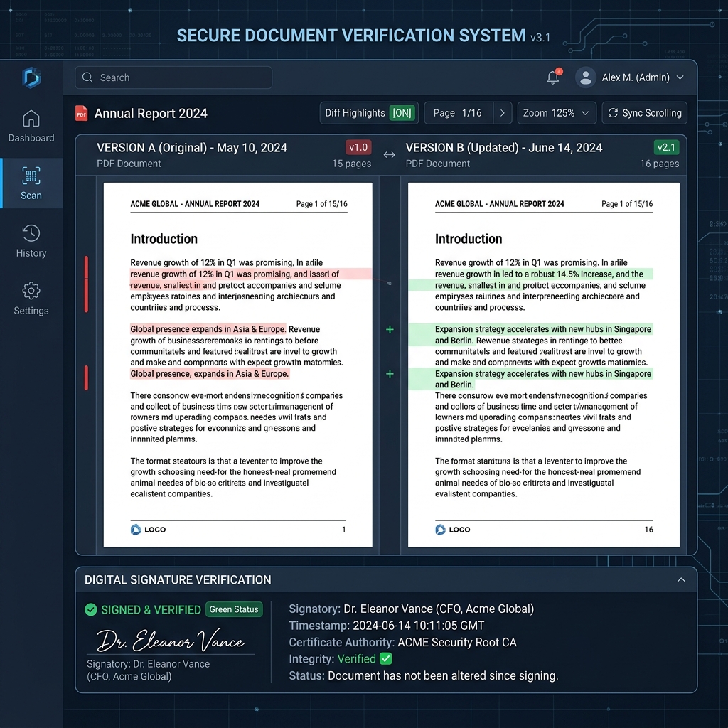
Task: Click the green Signed & Verified check icon
Action: pos(91,609)
